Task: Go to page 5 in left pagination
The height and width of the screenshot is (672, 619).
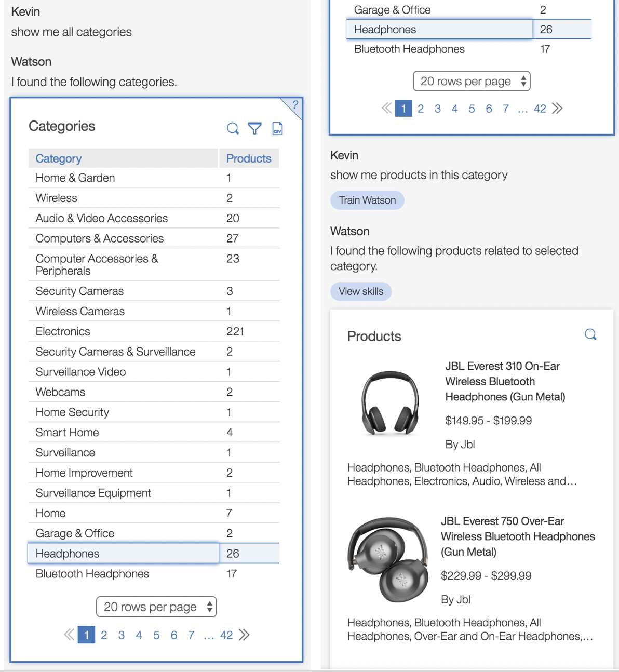Action: click(x=156, y=635)
